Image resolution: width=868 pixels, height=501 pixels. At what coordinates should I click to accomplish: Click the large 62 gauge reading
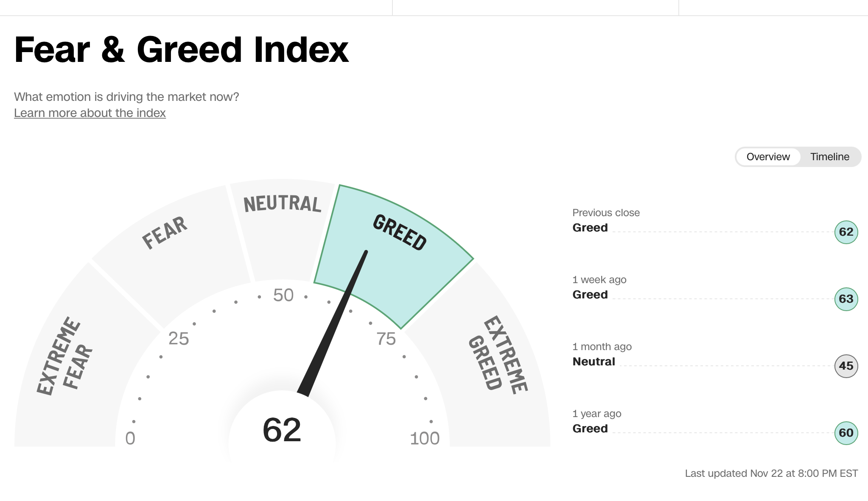(x=282, y=430)
